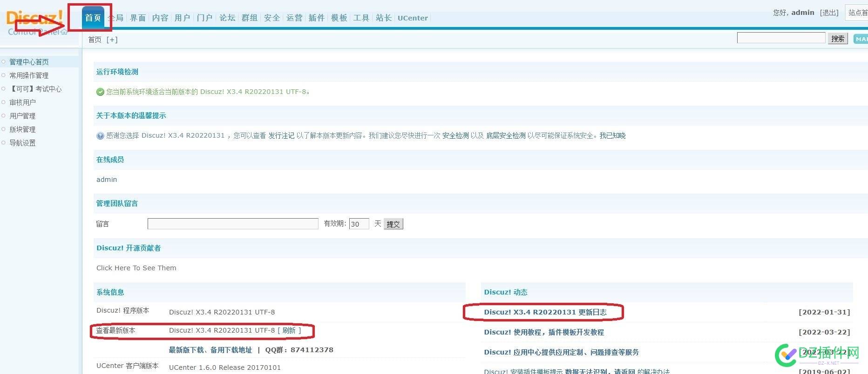Open the 发行注记 release notes link
Viewport: 868px width, 374px height.
point(281,135)
